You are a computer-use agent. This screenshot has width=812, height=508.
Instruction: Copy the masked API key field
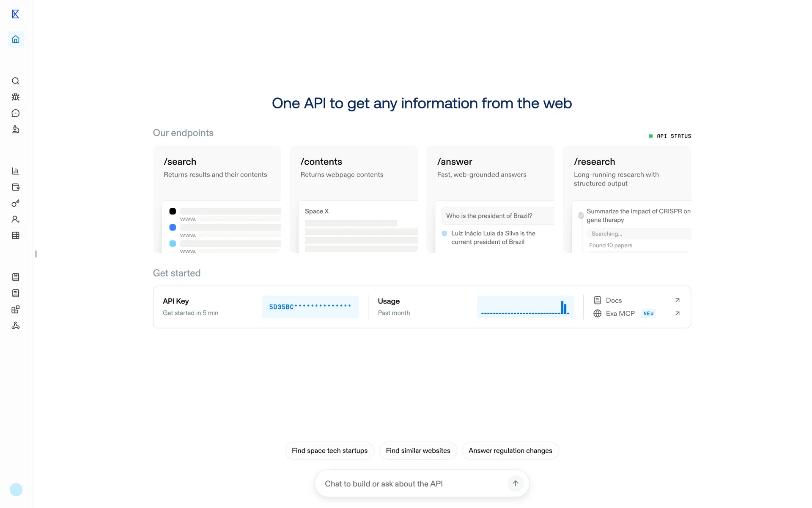pyautogui.click(x=310, y=307)
